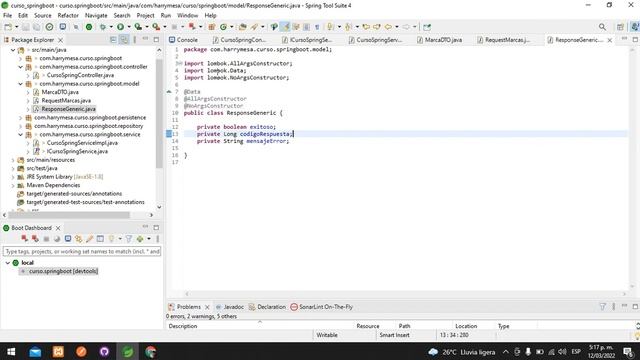Click the green Boot Dashboard toolbar icon
The width and height of the screenshot is (640, 360).
pos(89,27)
